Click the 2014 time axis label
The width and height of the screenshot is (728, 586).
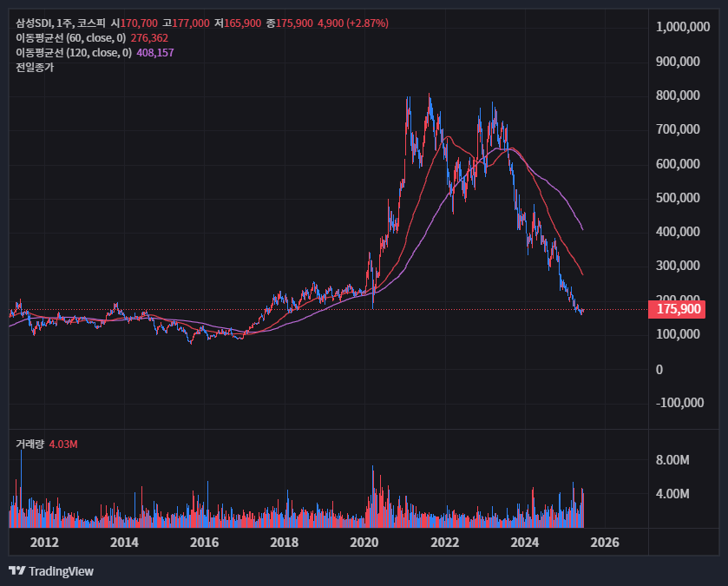(x=124, y=543)
